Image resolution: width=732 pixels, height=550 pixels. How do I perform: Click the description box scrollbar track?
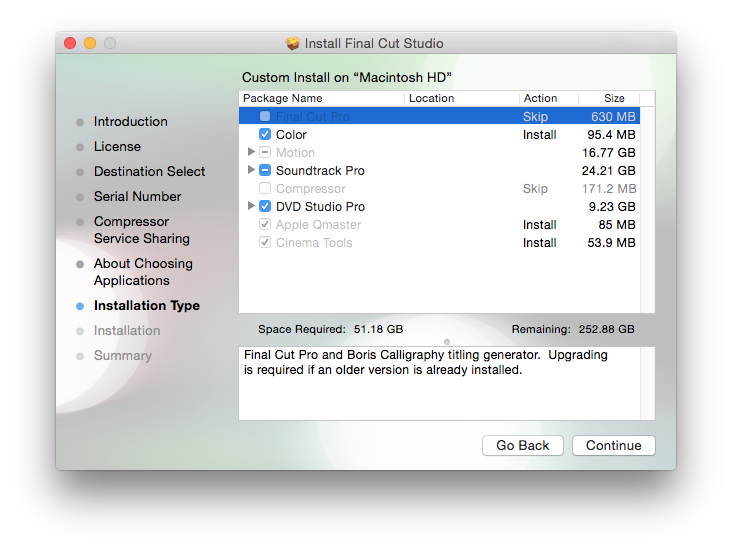[648, 383]
